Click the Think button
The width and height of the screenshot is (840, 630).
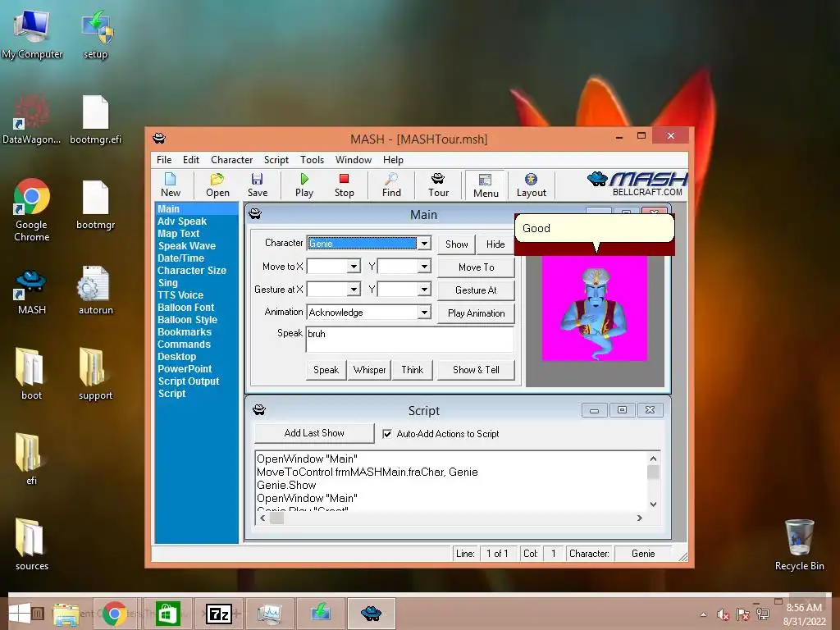(412, 370)
